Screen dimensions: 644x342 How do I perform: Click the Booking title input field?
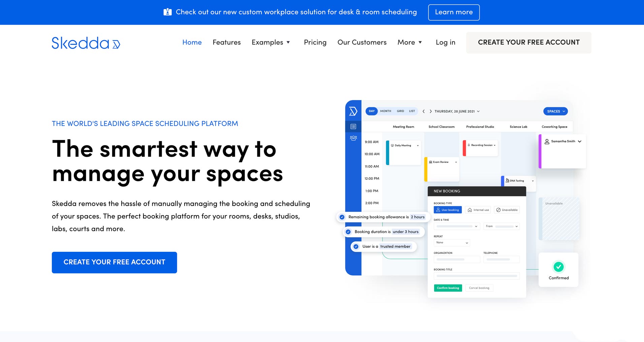coord(477,276)
